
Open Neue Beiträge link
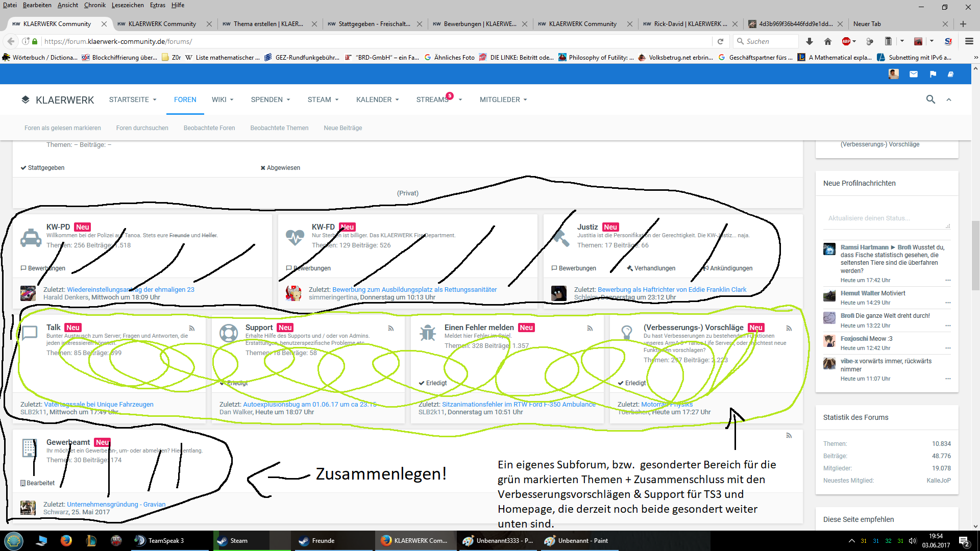[x=343, y=128]
